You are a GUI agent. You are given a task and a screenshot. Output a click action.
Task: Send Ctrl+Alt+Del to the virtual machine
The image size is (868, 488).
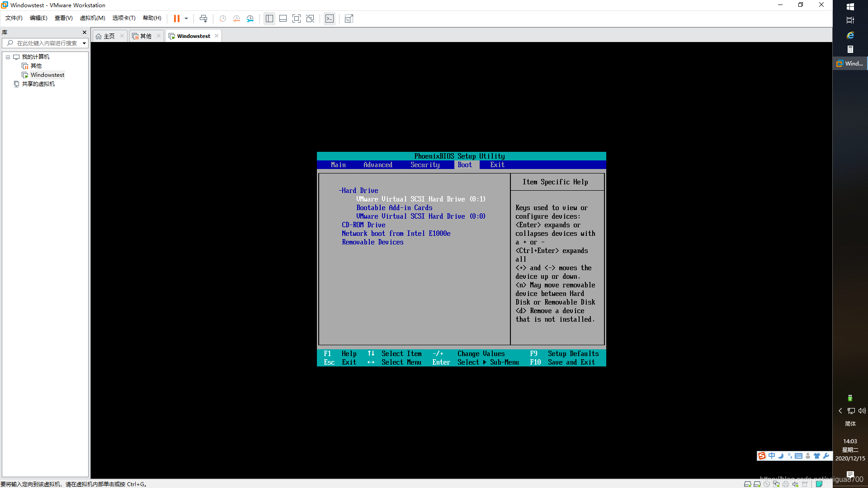(x=203, y=19)
